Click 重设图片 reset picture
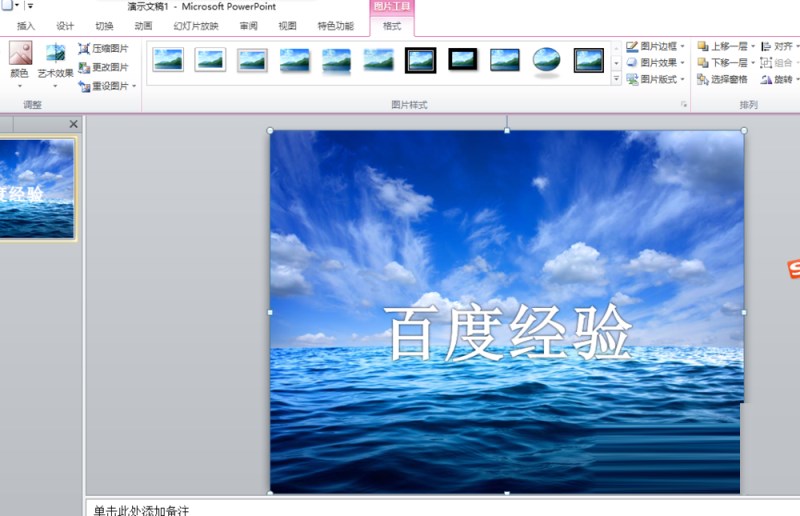 click(104, 86)
